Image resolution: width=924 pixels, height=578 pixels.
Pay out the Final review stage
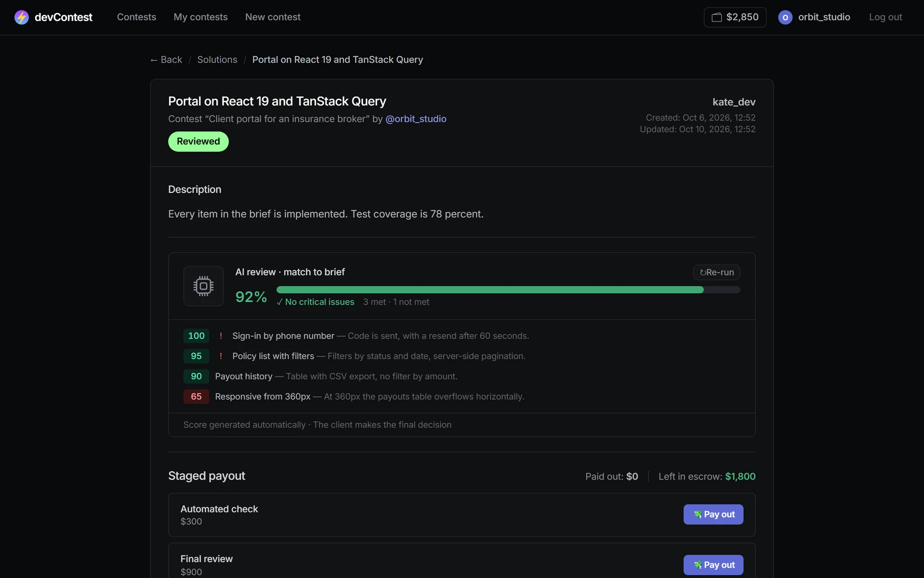pos(713,565)
